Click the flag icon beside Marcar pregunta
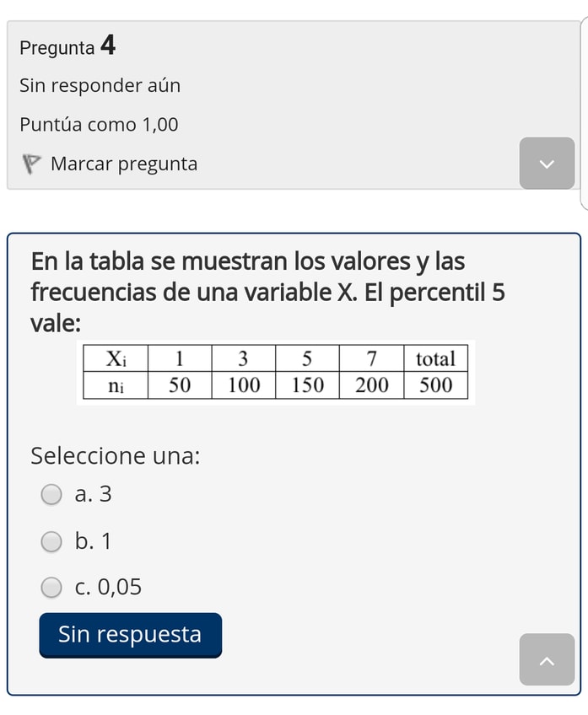This screenshot has width=588, height=715. click(32, 164)
